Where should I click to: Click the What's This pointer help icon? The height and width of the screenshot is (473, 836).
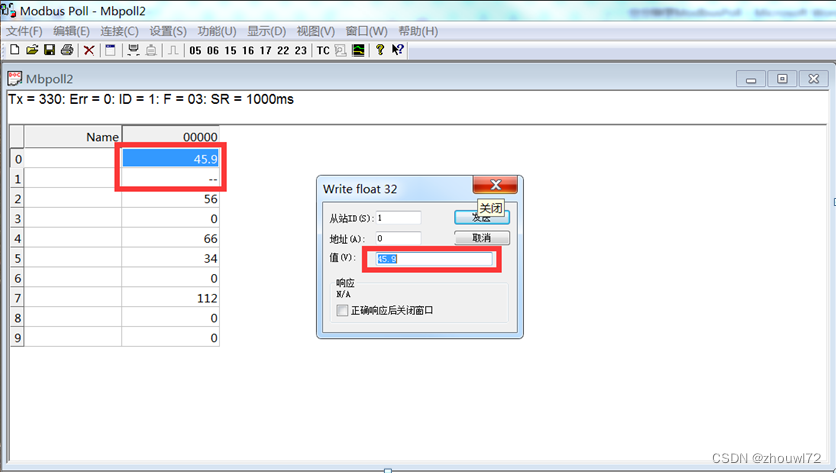click(398, 50)
